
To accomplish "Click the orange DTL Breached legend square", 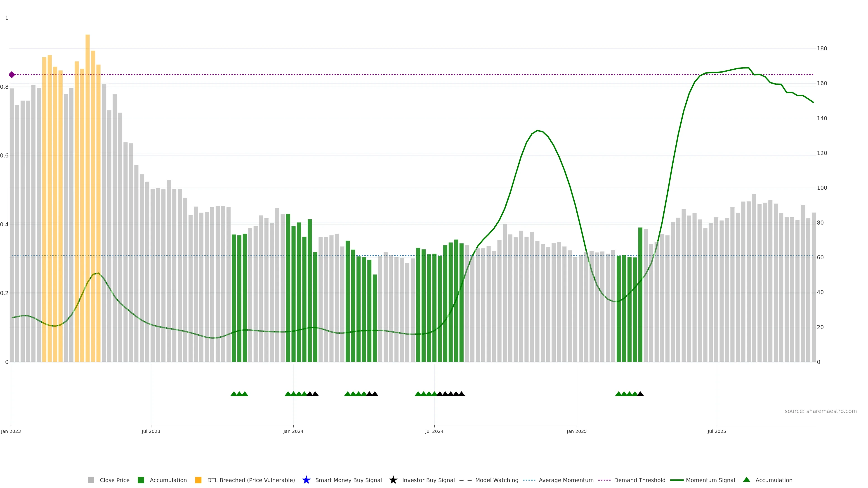I will tap(198, 480).
